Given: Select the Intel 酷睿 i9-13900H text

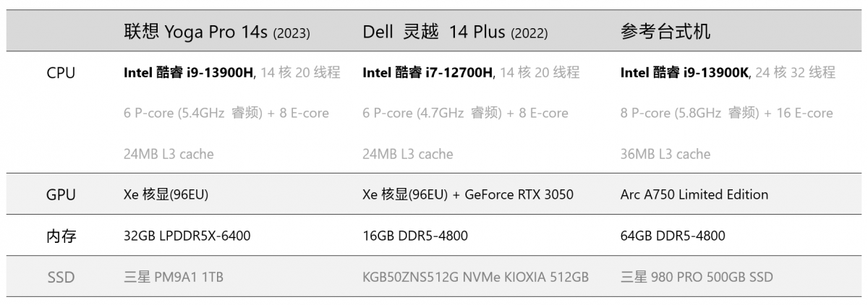Looking at the screenshot, I should point(189,72).
